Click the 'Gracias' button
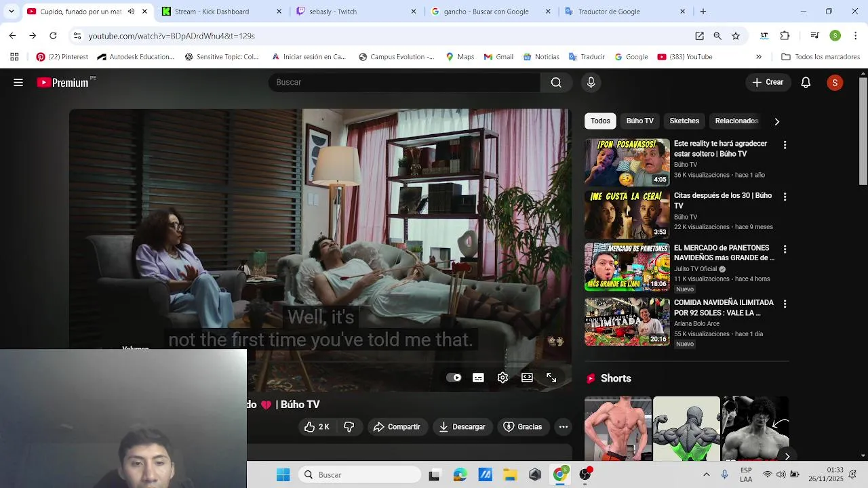868x488 pixels. [x=523, y=427]
